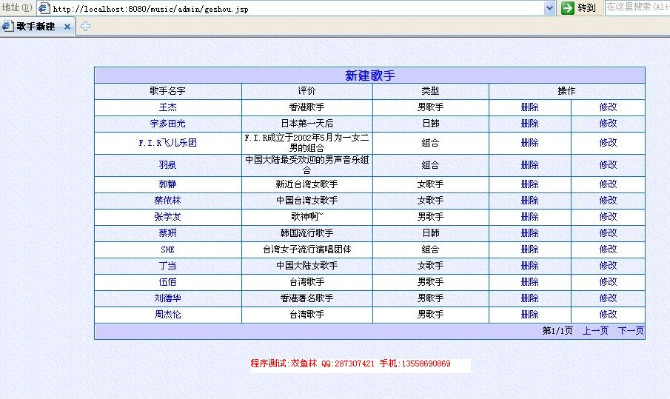Click the search box at top right
The image size is (670, 399).
coord(638,7)
